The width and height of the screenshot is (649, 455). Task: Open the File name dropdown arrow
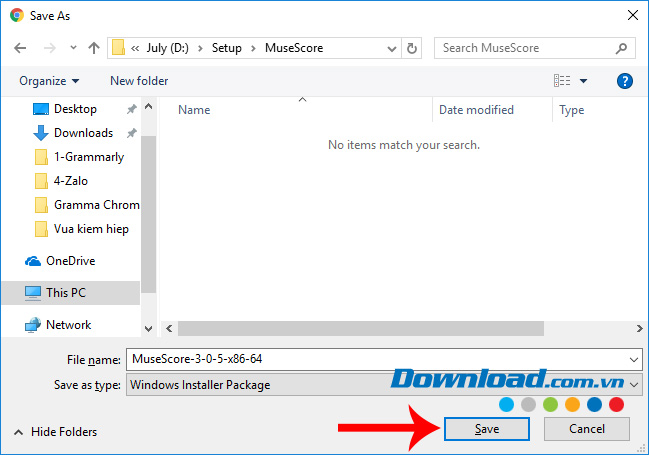tap(634, 360)
